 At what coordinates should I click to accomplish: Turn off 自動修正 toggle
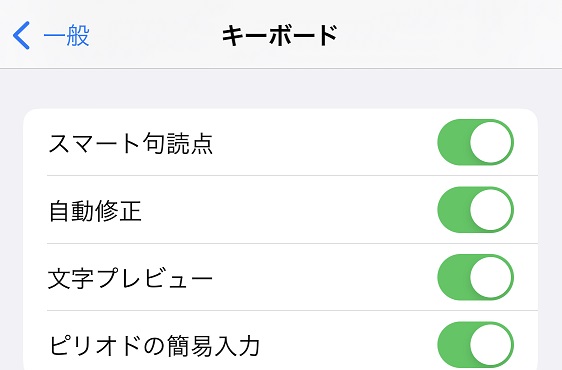point(476,210)
